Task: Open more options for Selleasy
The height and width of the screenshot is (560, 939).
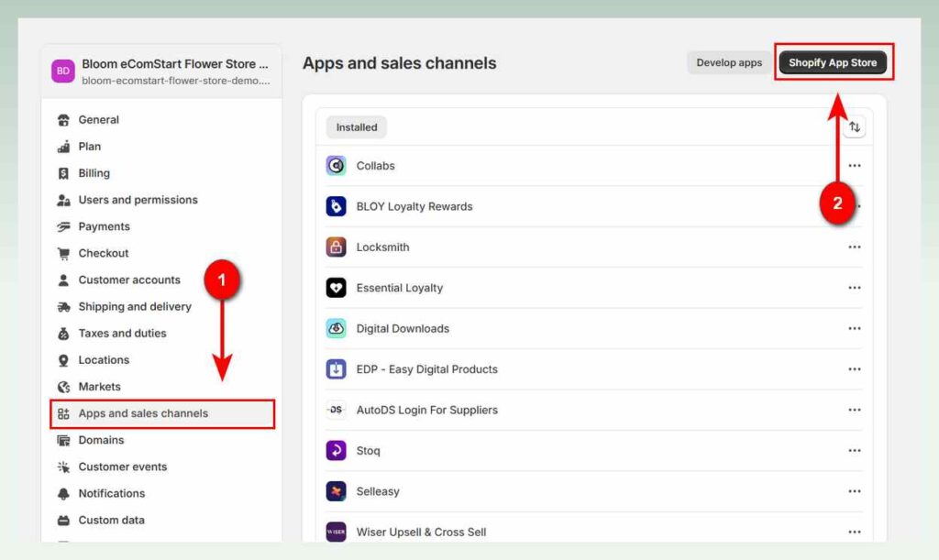Action: click(x=854, y=490)
